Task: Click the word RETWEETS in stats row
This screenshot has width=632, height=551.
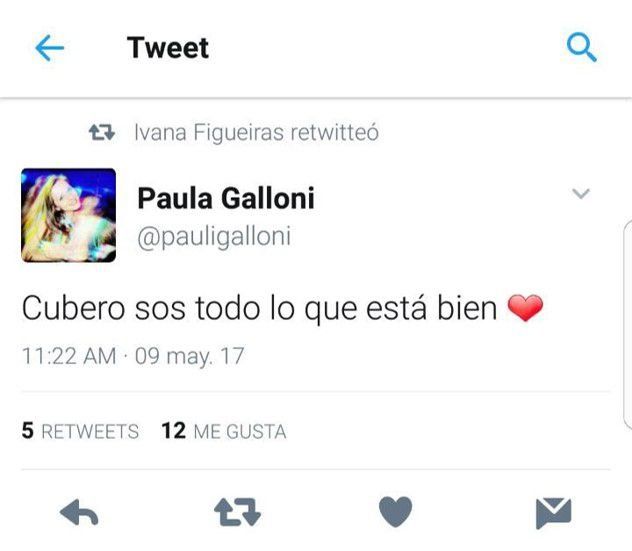Action: click(x=90, y=432)
